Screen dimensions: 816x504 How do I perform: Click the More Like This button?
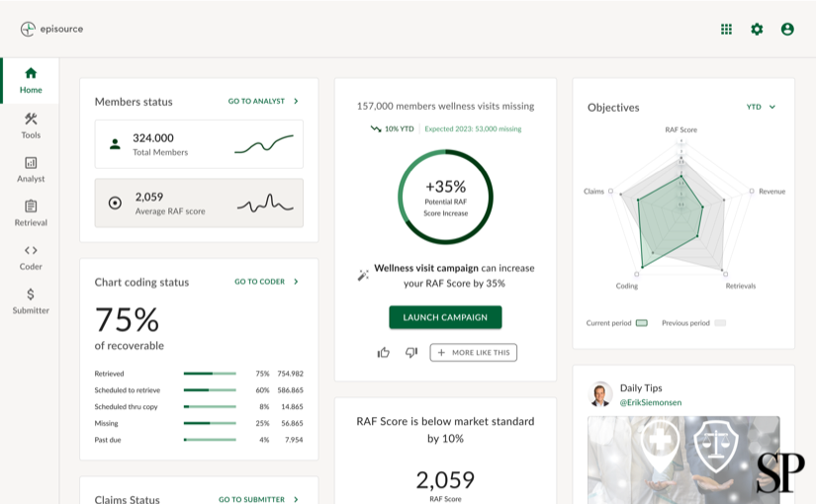tap(473, 353)
